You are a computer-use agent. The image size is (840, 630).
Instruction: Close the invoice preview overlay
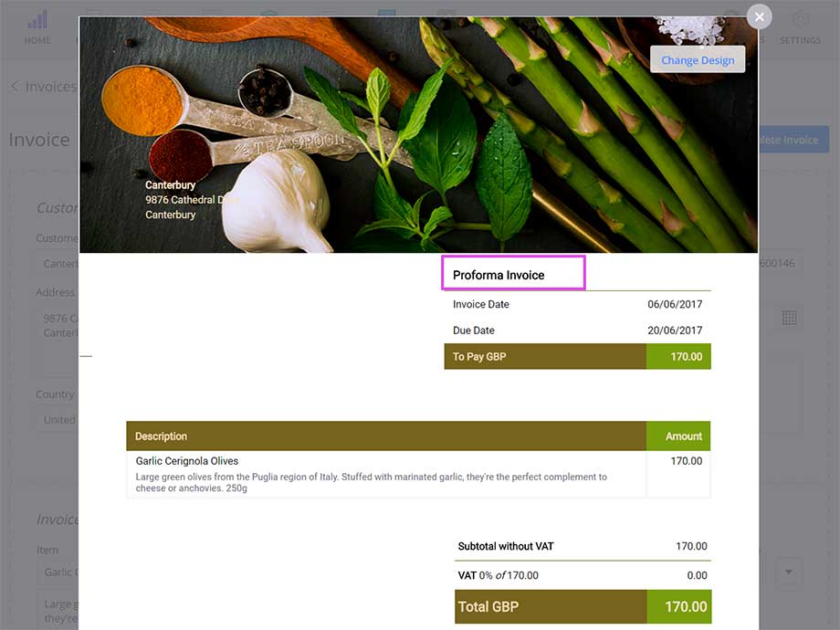[759, 16]
